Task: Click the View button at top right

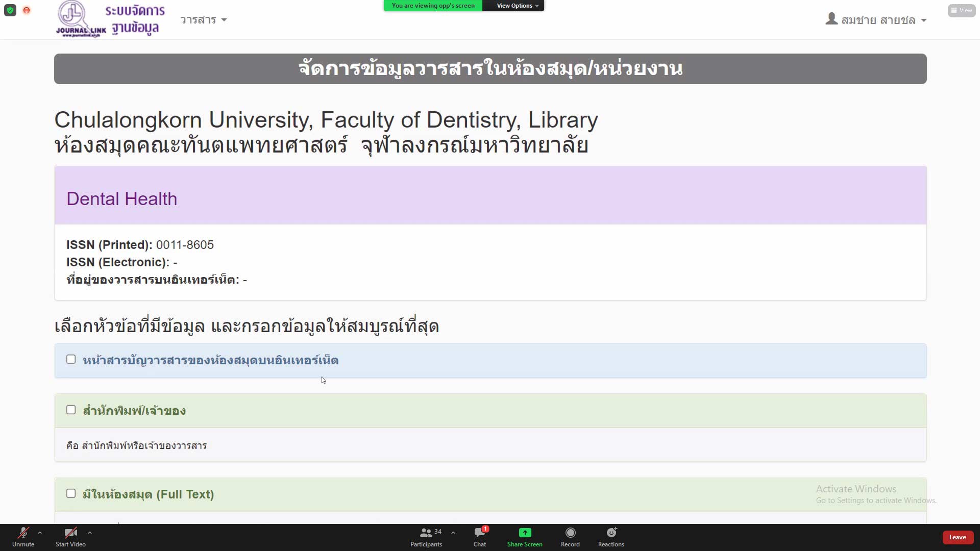Action: [x=961, y=10]
